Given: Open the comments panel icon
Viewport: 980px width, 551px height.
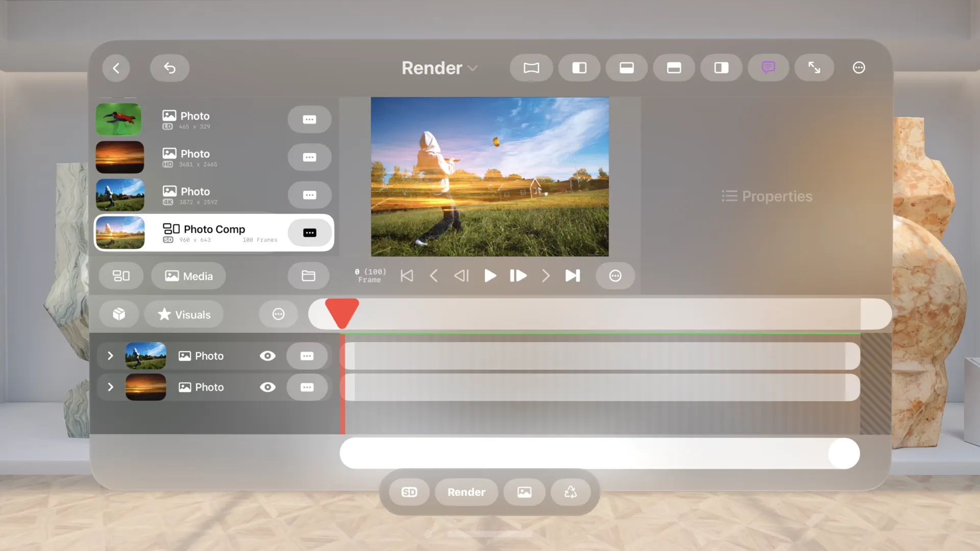Looking at the screenshot, I should pyautogui.click(x=768, y=67).
